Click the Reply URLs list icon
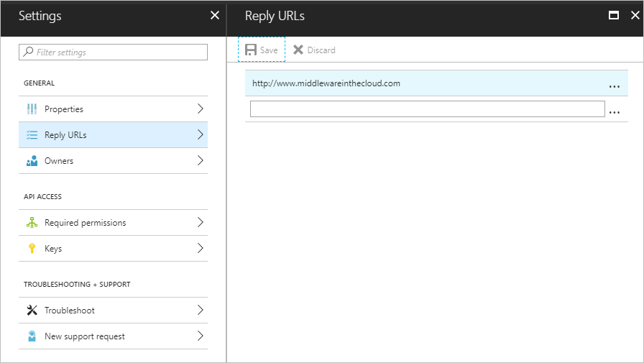The image size is (644, 363). pos(32,135)
